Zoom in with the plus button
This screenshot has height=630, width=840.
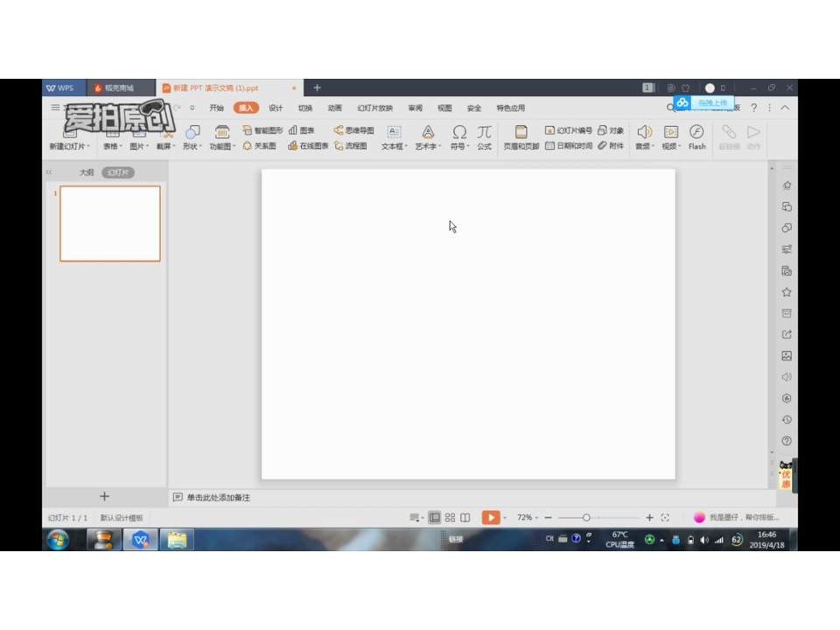click(649, 517)
